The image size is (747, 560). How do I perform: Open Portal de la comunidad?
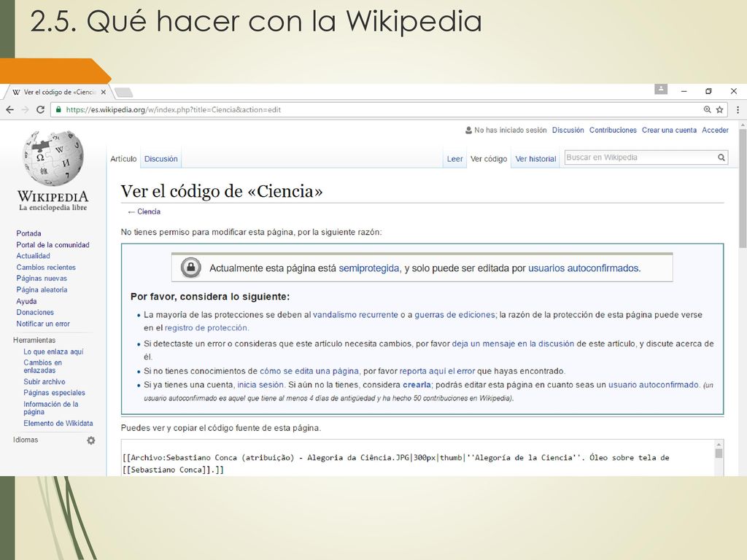(x=53, y=245)
